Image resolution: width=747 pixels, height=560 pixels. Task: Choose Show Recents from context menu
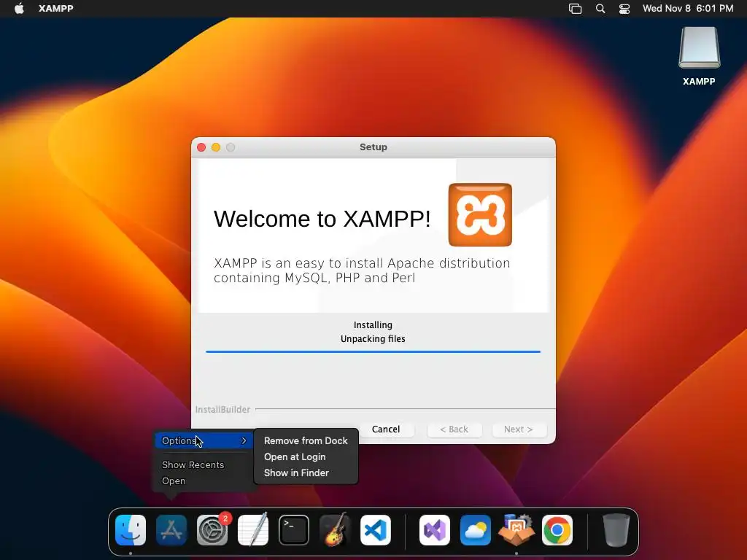pyautogui.click(x=193, y=464)
